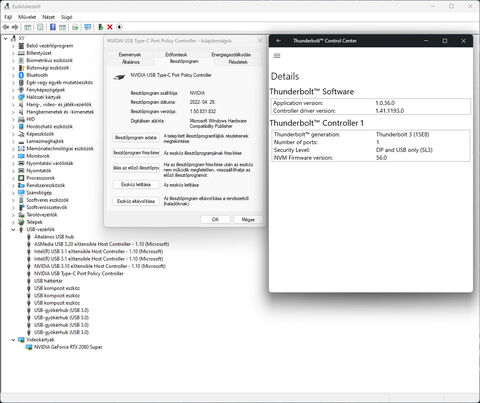Click the Forward arrow in Device Manager toolbar
The height and width of the screenshot is (403, 480).
click(x=15, y=27)
